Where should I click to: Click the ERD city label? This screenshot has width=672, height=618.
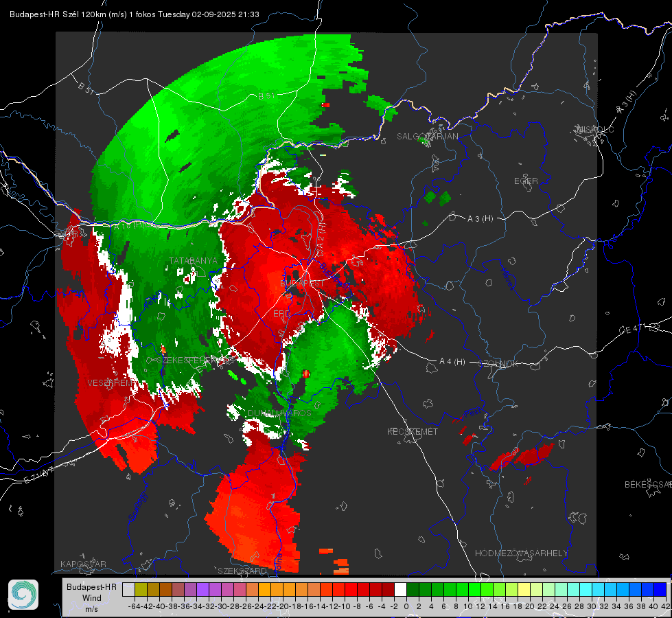tap(281, 314)
